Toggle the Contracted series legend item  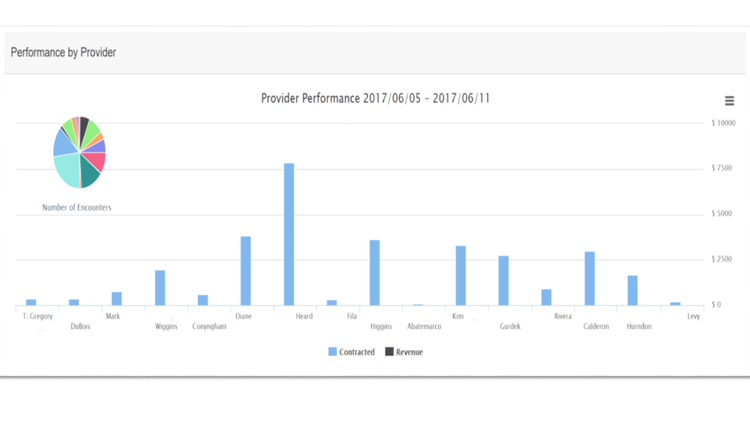coord(357,352)
